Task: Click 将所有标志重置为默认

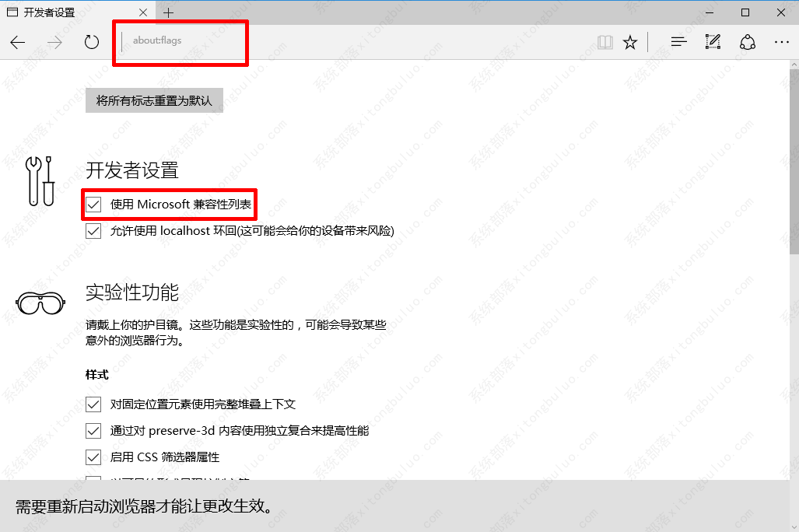Action: (x=153, y=100)
